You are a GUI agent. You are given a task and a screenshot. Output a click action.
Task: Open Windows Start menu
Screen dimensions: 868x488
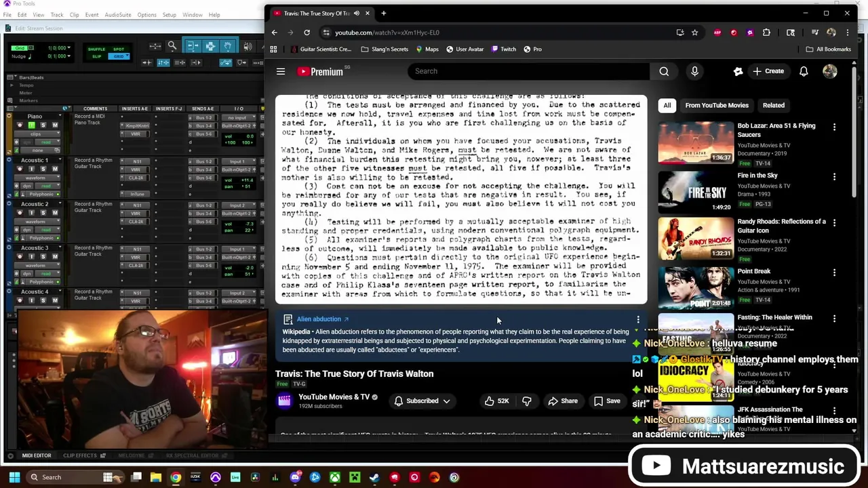15,477
